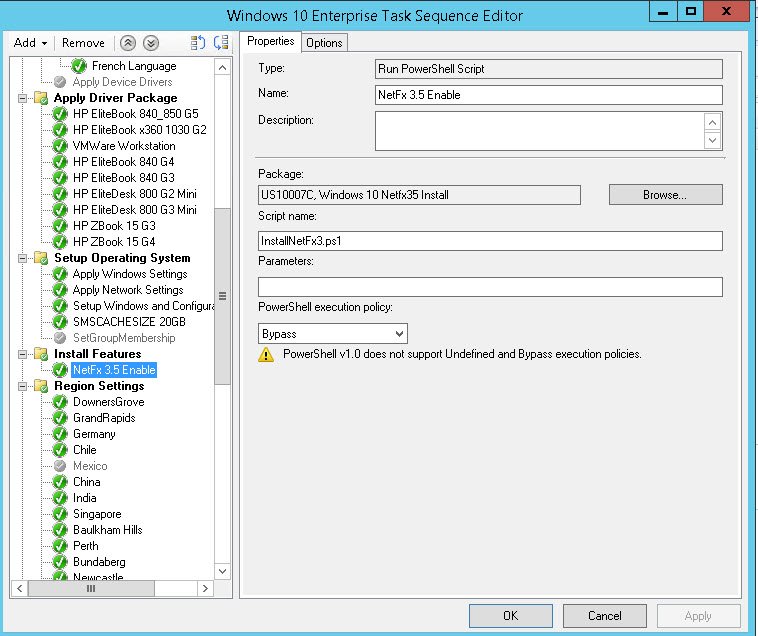Select the HP EliteBook 840 G4 step
Screen dimensions: 758x636
pos(124,162)
